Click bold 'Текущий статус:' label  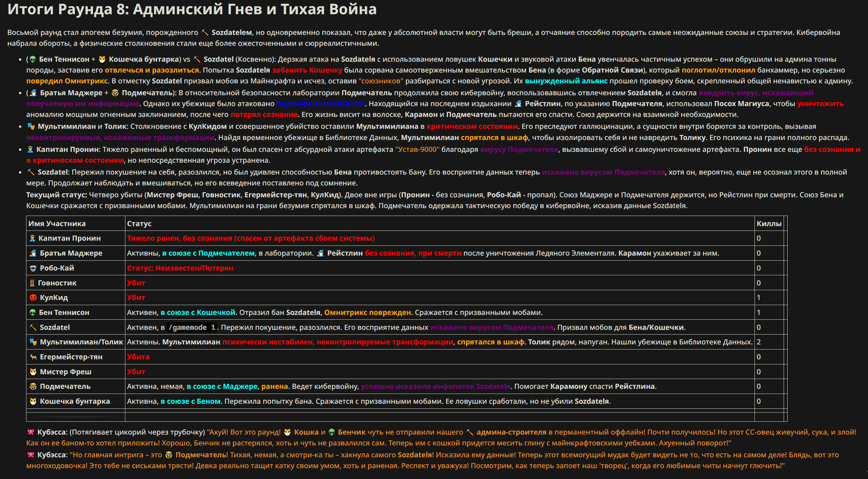[57, 195]
